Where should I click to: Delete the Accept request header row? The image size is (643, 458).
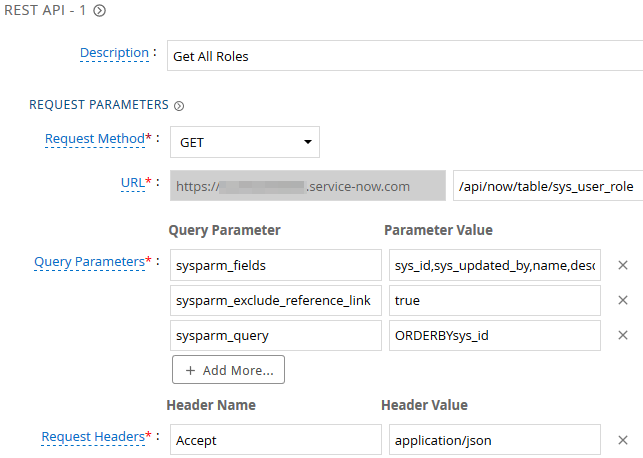tap(623, 440)
